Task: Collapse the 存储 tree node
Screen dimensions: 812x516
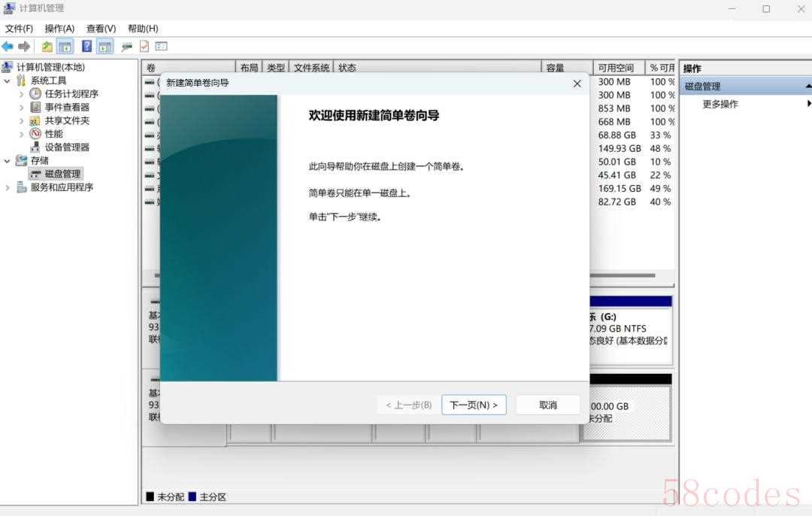Action: (8, 161)
